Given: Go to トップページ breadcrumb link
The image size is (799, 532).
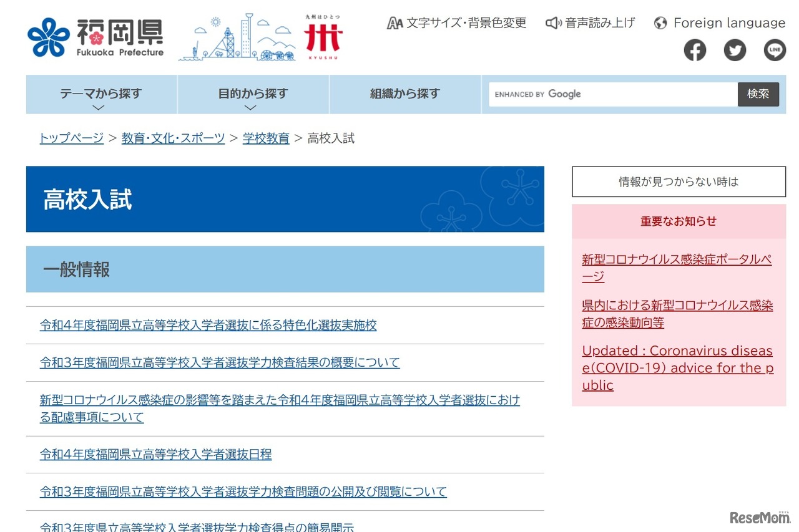Looking at the screenshot, I should pos(72,138).
